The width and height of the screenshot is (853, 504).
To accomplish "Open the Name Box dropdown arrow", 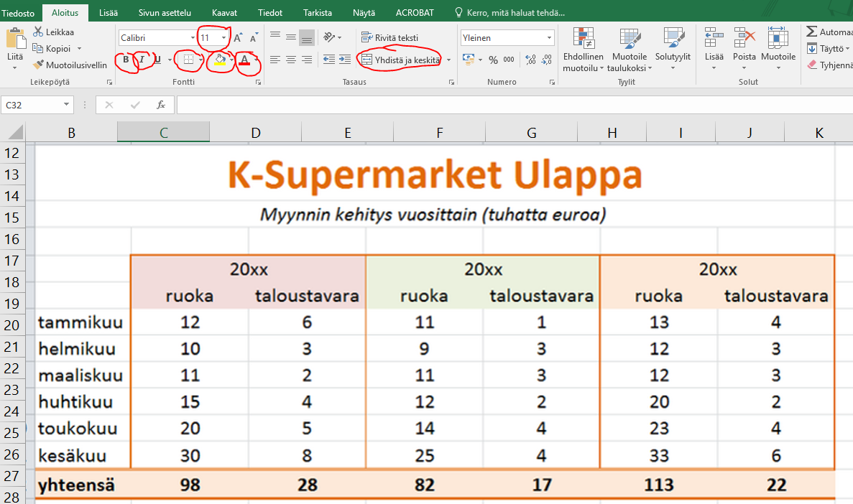I will (66, 105).
